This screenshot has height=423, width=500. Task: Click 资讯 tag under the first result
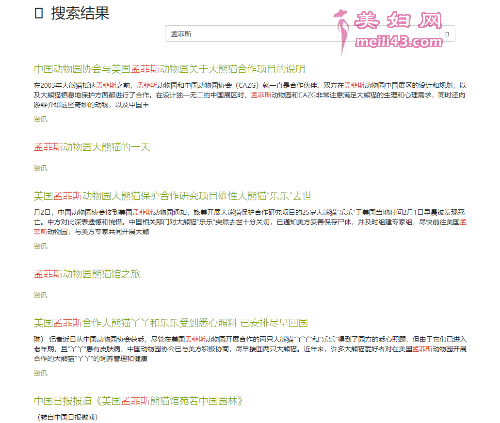coord(40,119)
